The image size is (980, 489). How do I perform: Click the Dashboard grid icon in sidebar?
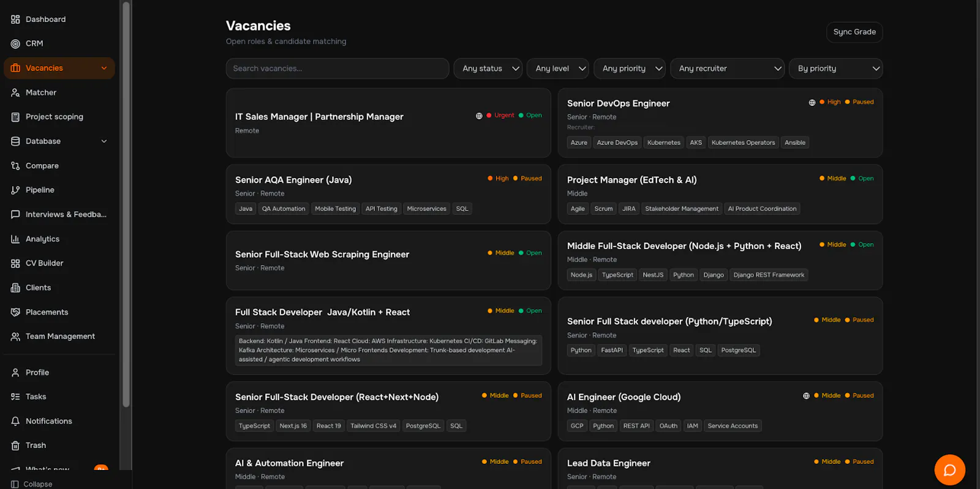(15, 20)
